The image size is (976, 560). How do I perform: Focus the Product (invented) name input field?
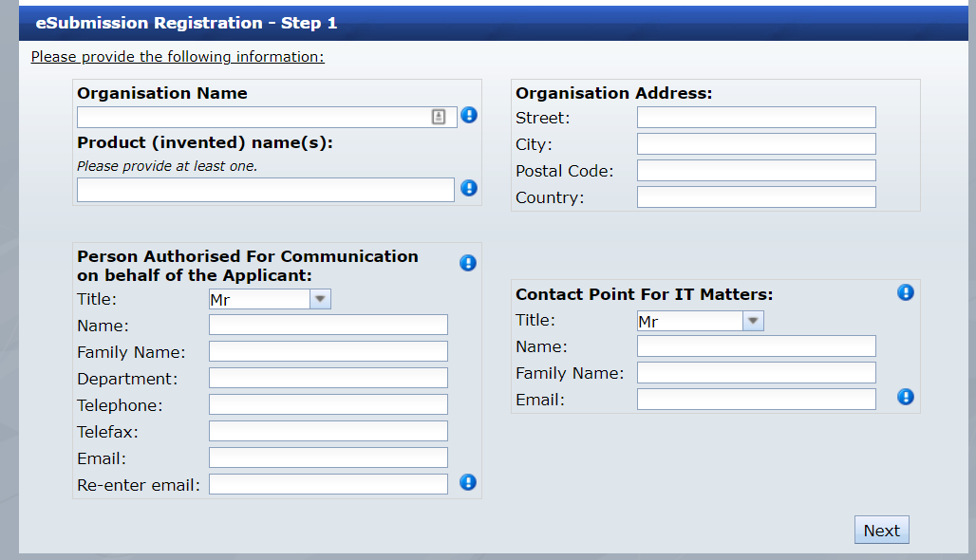point(266,190)
